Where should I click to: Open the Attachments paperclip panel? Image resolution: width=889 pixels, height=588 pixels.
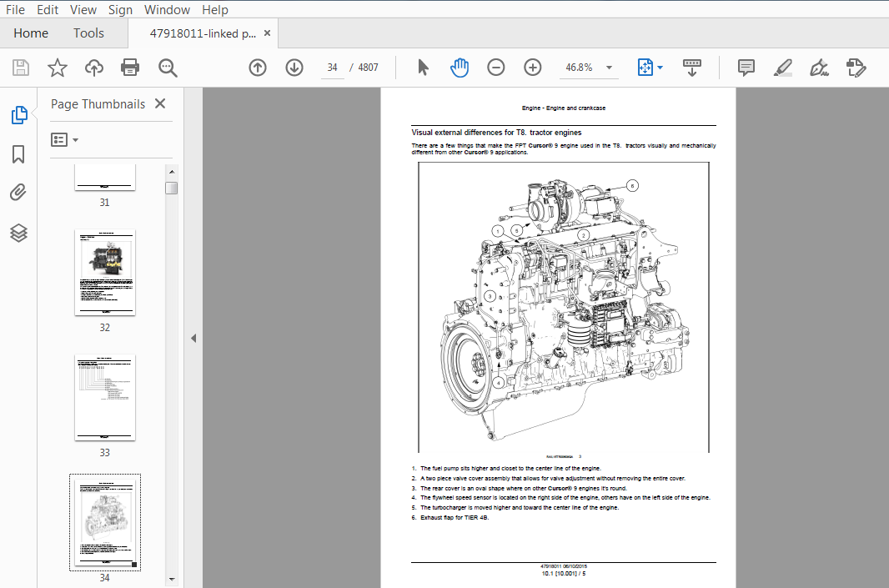click(18, 193)
